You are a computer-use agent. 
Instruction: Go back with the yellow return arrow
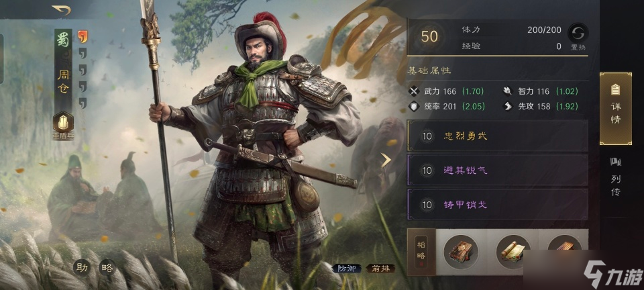[x=61, y=10]
